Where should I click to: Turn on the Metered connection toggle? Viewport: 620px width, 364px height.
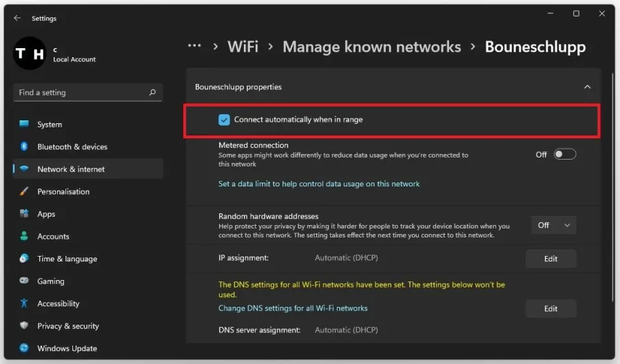[x=564, y=154]
